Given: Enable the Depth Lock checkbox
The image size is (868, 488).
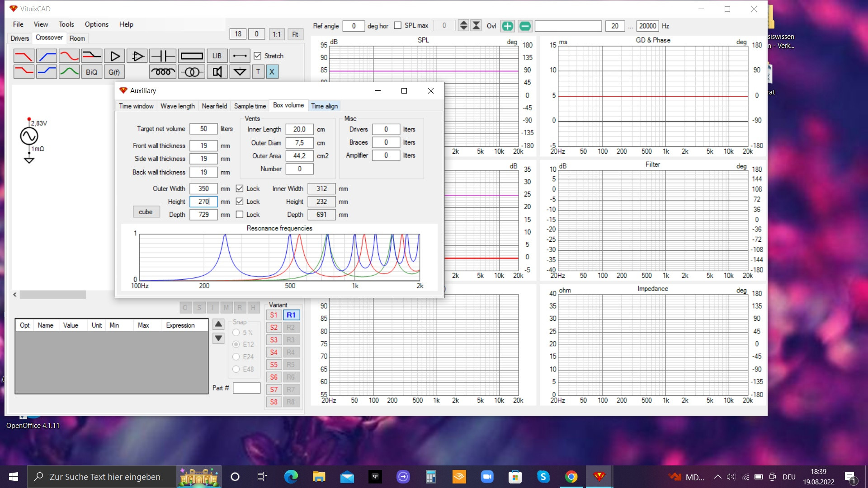Looking at the screenshot, I should pos(240,215).
